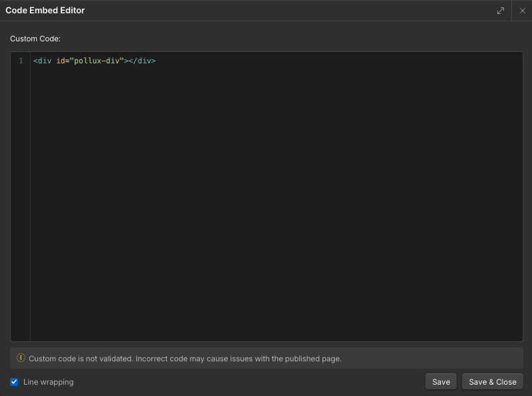Click the Custom Code label

35,39
